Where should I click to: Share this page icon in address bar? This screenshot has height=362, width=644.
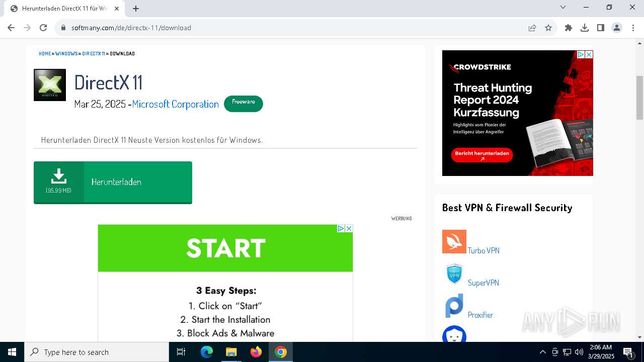(x=532, y=28)
